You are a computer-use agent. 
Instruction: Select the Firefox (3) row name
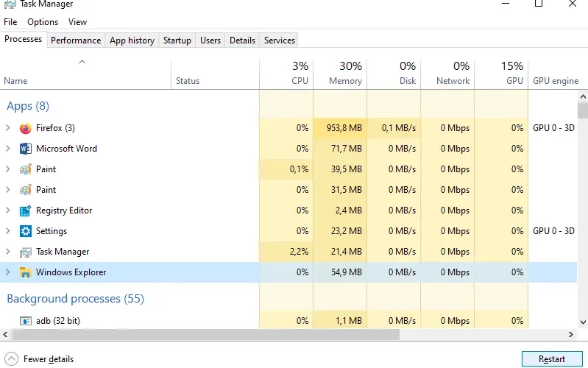pos(55,128)
